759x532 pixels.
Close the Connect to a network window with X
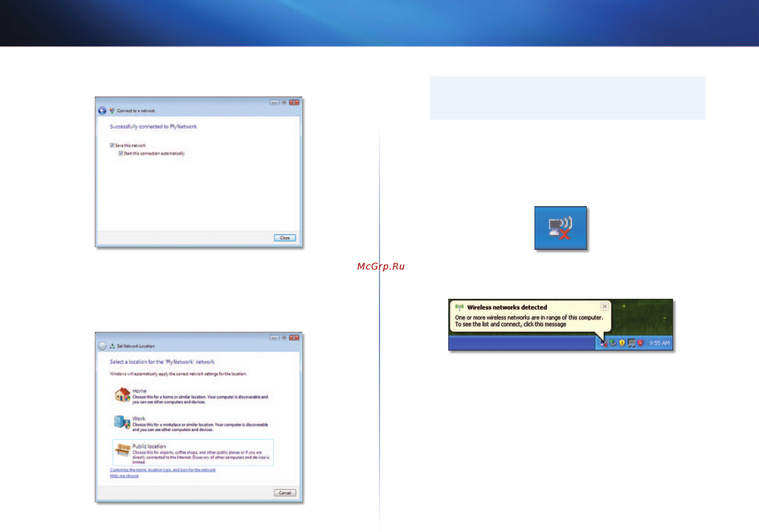(294, 102)
